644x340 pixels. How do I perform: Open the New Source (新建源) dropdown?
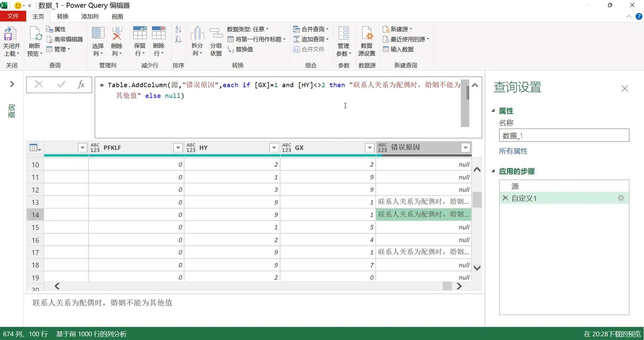pos(397,29)
